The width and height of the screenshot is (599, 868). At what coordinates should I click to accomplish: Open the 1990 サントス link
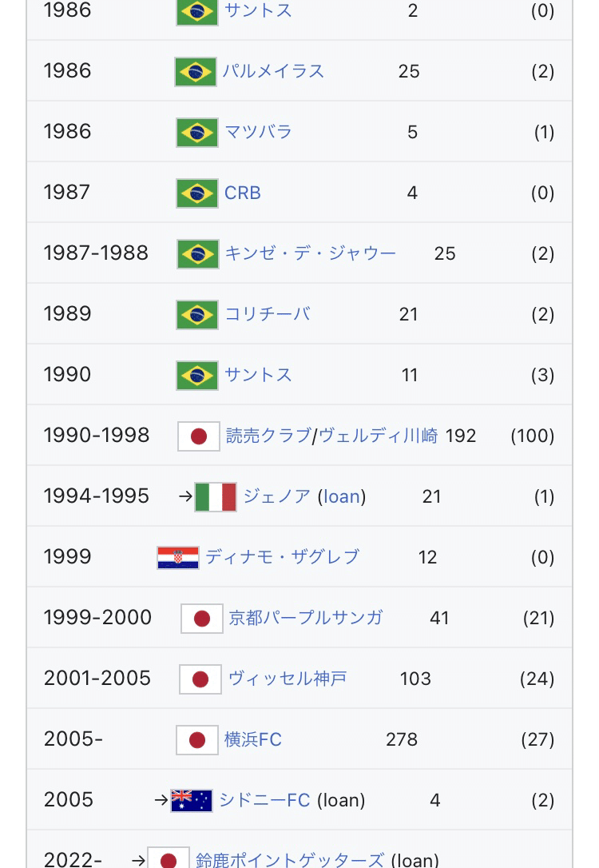[x=258, y=375]
